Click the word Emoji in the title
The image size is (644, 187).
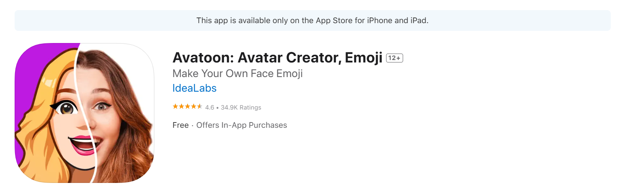(364, 58)
